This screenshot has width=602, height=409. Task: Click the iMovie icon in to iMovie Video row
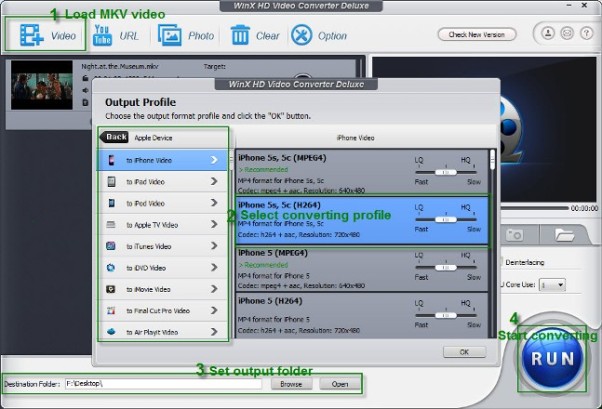point(111,289)
